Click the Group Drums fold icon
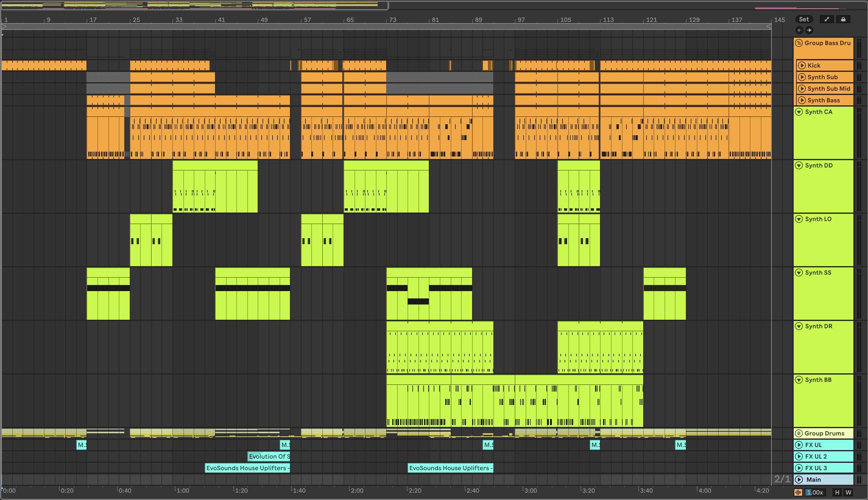The width and height of the screenshot is (868, 500). 799,433
